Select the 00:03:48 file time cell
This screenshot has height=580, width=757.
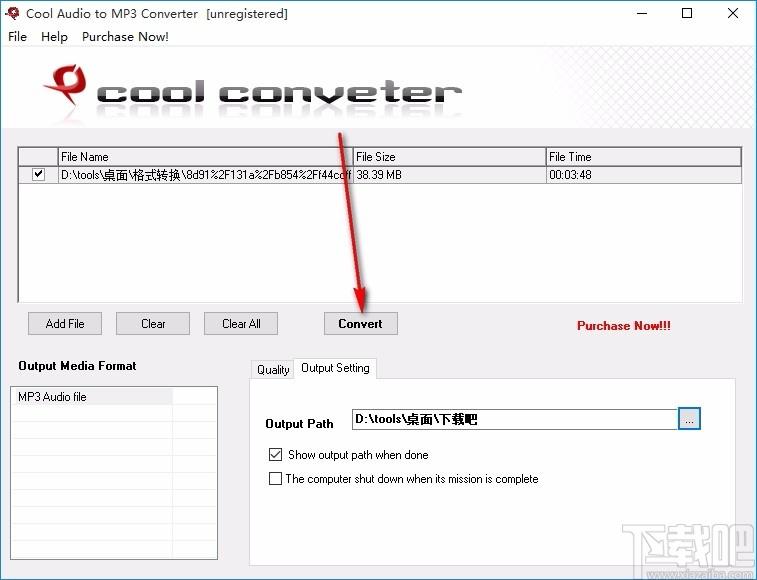pos(644,175)
